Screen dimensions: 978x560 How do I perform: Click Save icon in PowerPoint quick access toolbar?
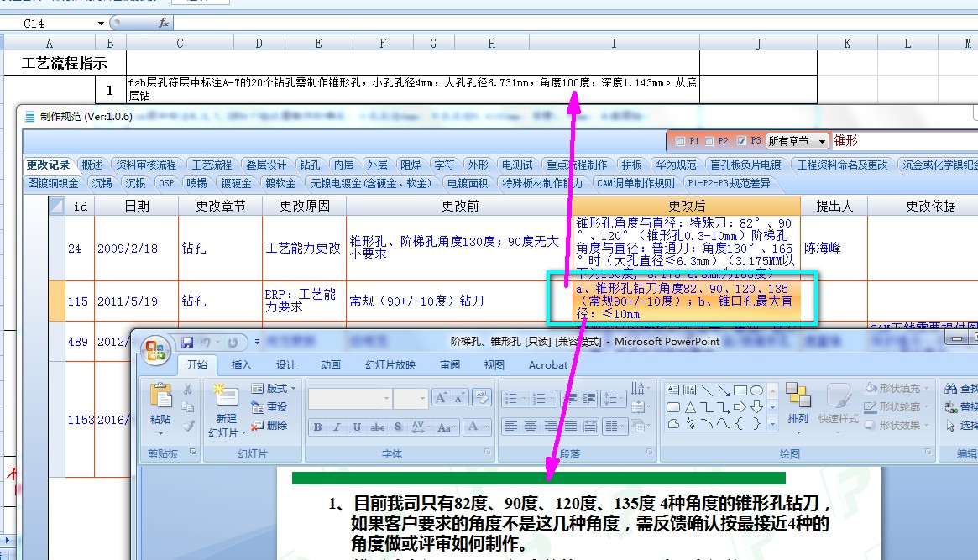click(187, 343)
